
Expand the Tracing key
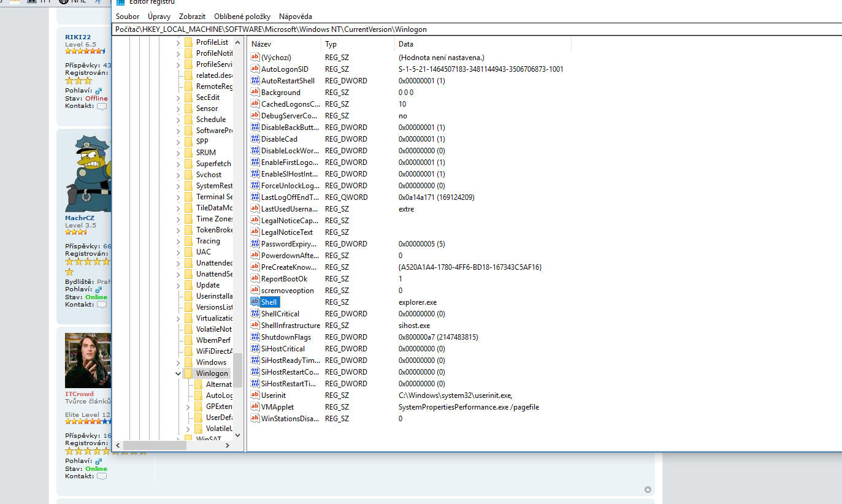coord(178,241)
